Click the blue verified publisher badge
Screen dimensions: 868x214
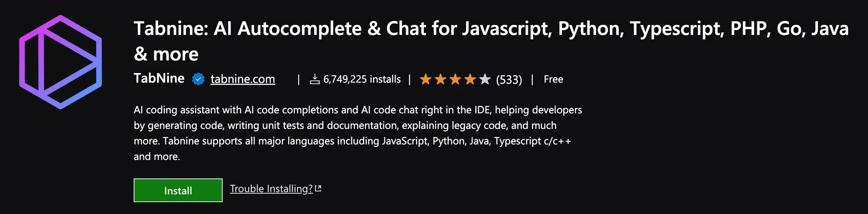[x=198, y=79]
